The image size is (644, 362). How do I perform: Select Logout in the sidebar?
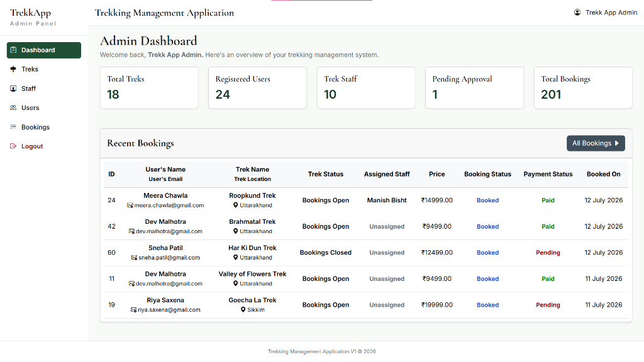44,146
